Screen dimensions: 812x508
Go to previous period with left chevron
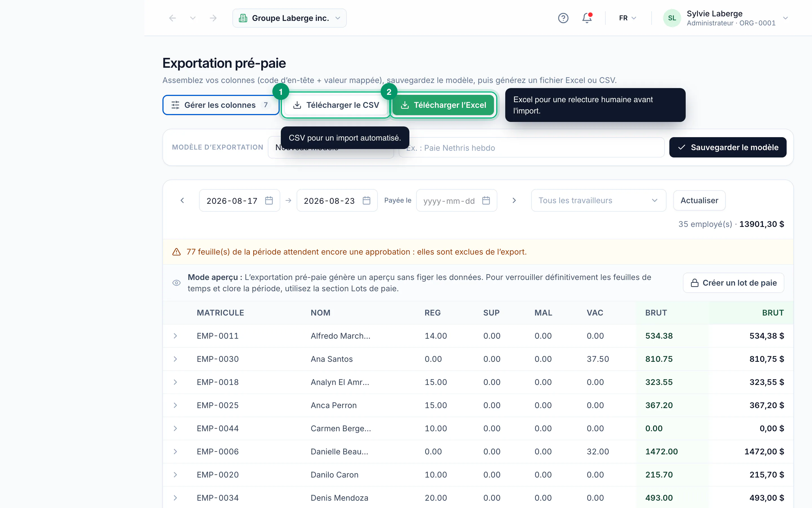pyautogui.click(x=182, y=201)
